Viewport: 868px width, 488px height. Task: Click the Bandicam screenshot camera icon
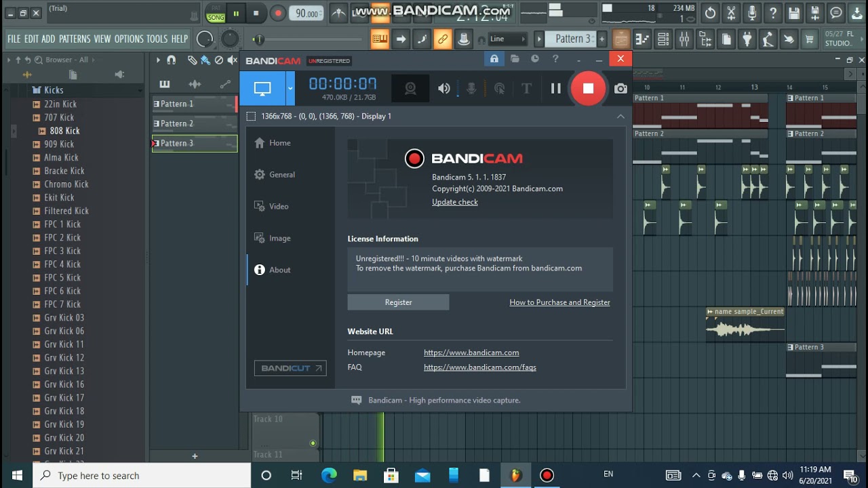620,88
